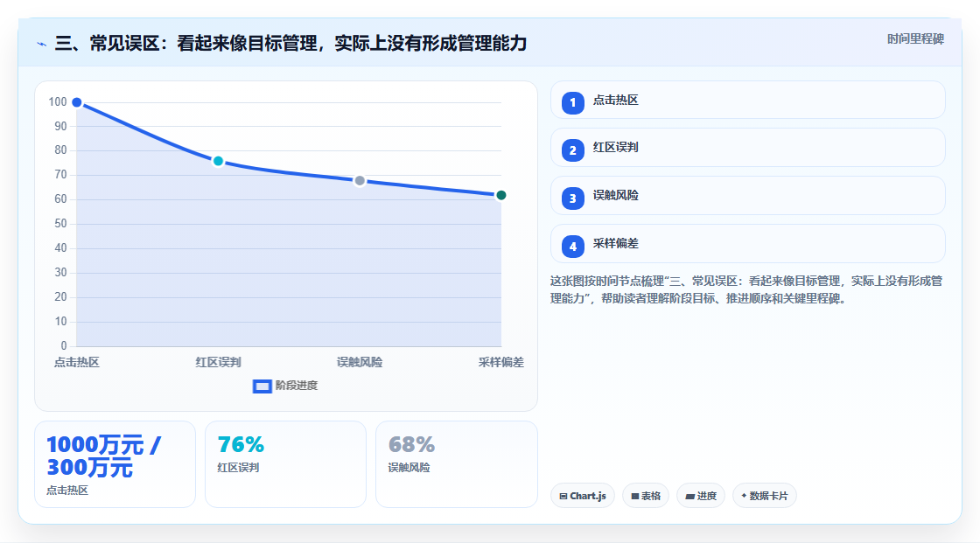980x543 pixels.
Task: Select the green data point for 采样偏差
Action: click(x=500, y=196)
